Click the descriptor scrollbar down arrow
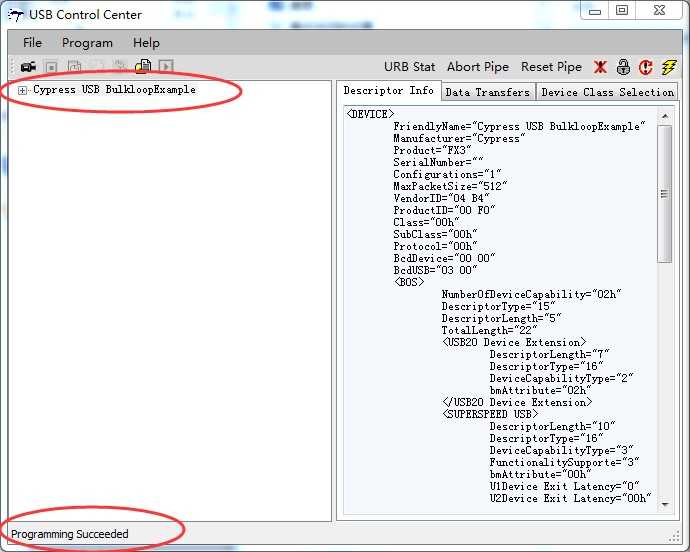 665,504
